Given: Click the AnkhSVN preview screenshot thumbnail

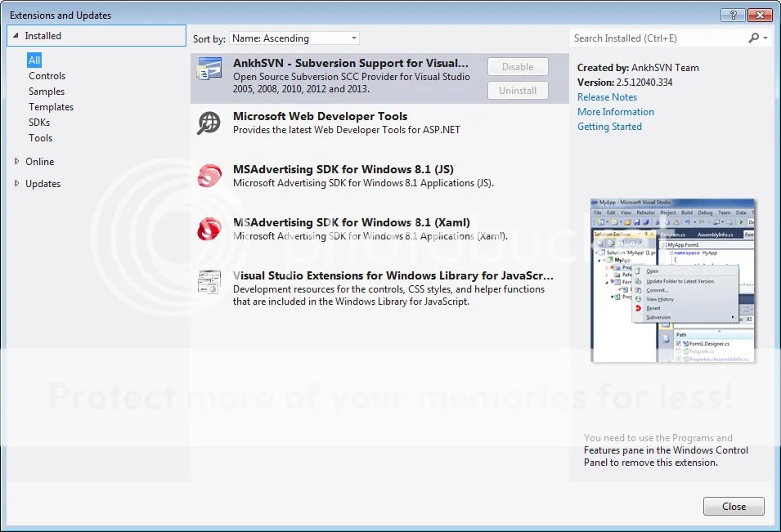Looking at the screenshot, I should (672, 280).
